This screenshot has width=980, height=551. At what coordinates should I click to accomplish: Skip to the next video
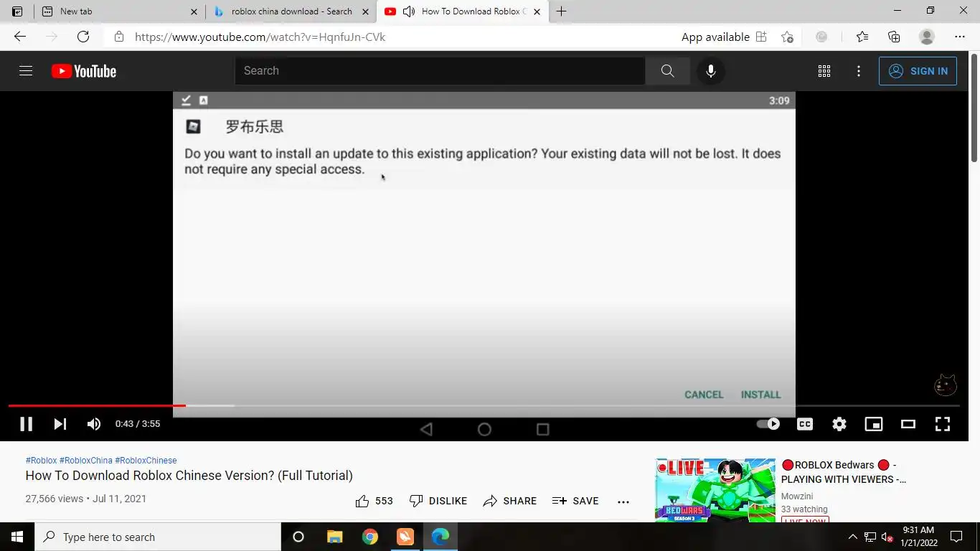60,424
